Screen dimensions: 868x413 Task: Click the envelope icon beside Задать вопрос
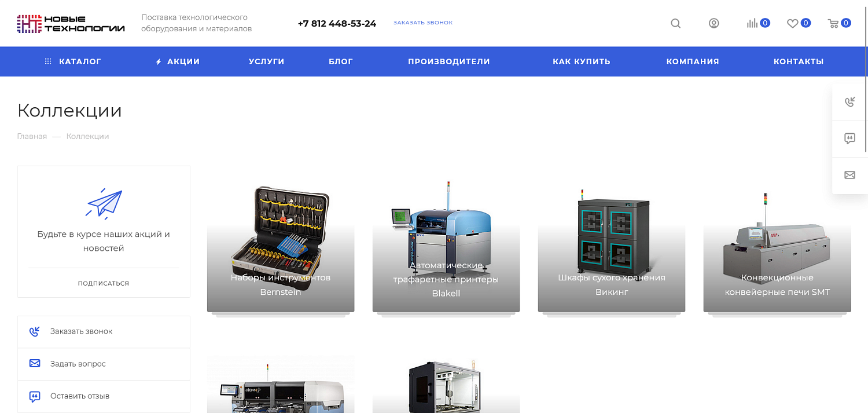pyautogui.click(x=35, y=364)
